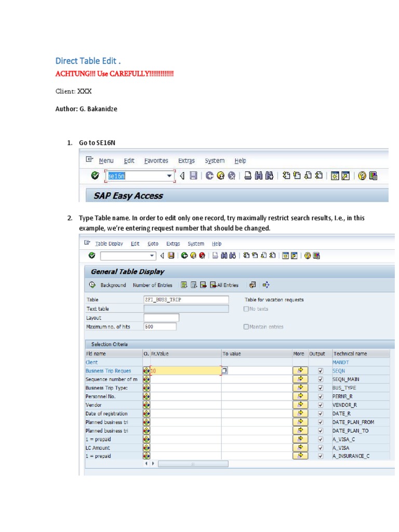Open the Extras menu in SAP Easy Access

tap(187, 161)
